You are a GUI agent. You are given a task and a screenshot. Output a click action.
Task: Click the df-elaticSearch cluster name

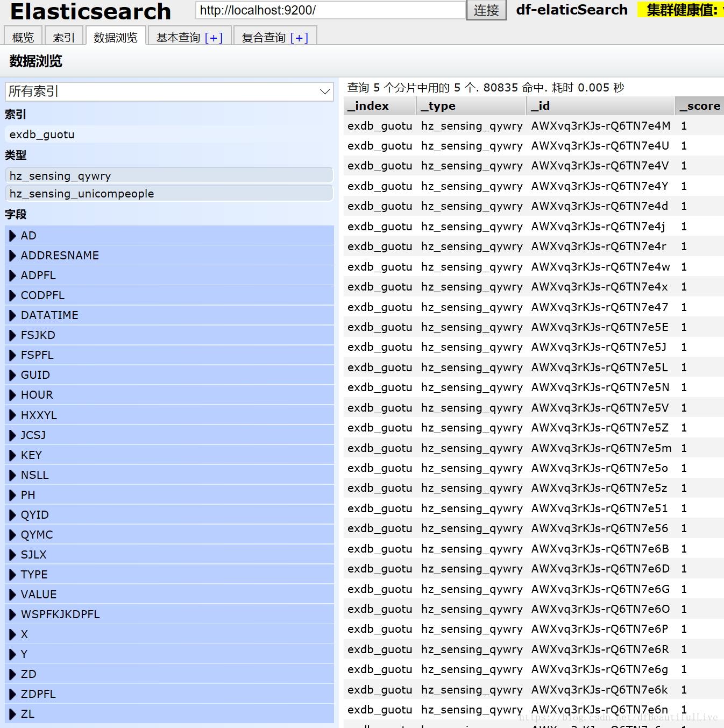pyautogui.click(x=572, y=10)
